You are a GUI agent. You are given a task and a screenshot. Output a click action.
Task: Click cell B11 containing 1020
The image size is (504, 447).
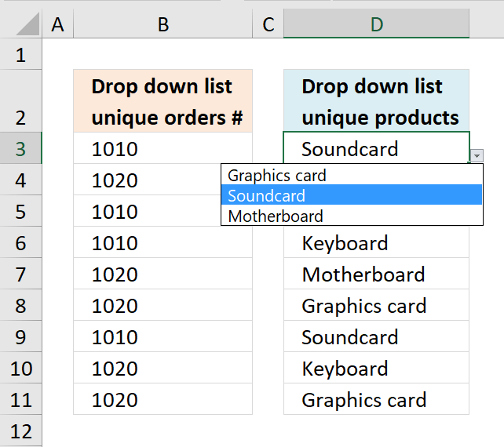163,399
